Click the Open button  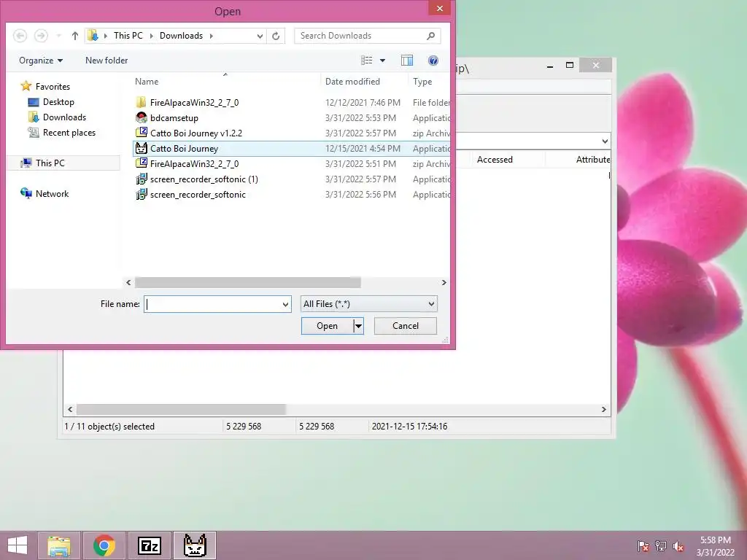click(x=328, y=326)
